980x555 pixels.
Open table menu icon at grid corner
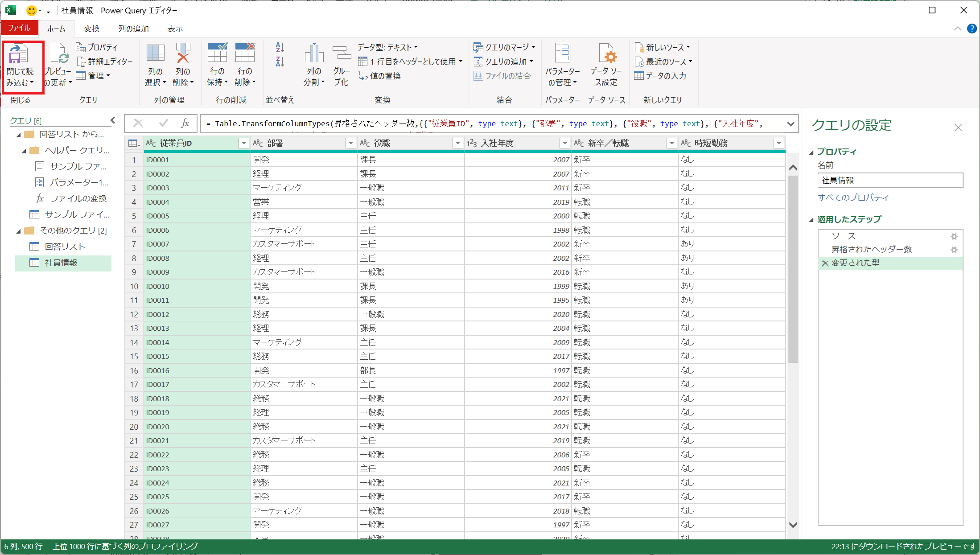[x=134, y=143]
